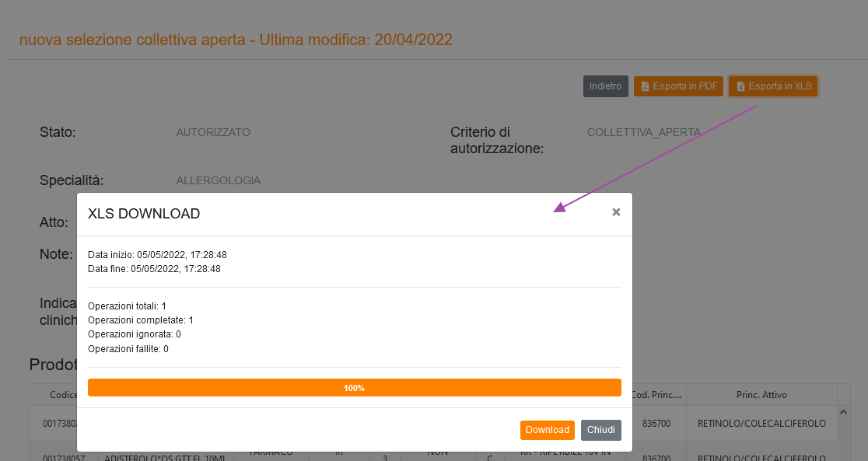Click the table's scroll-up arrow
Screen dimensions: 868x461
point(842,411)
